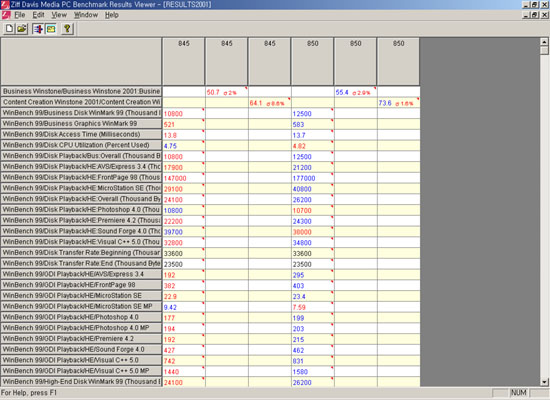Select the first 850 column header

pos(313,61)
